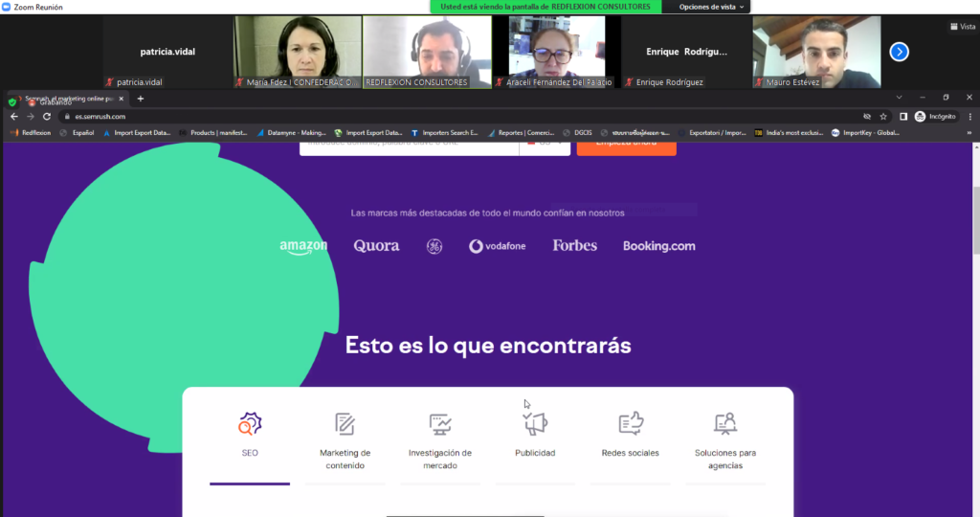
Task: Click the Zoom Vista layout button
Action: click(963, 26)
